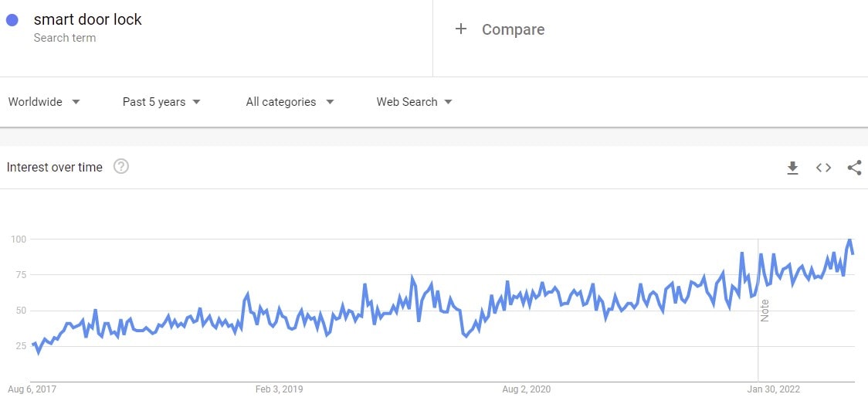Image resolution: width=868 pixels, height=411 pixels.
Task: Click the blue dot beside smart door lock
Action: pyautogui.click(x=12, y=21)
